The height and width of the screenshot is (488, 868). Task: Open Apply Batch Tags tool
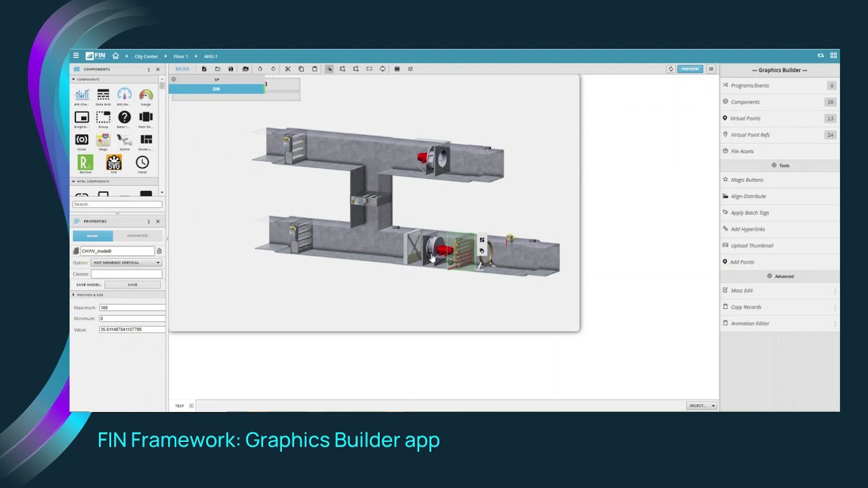click(x=779, y=213)
